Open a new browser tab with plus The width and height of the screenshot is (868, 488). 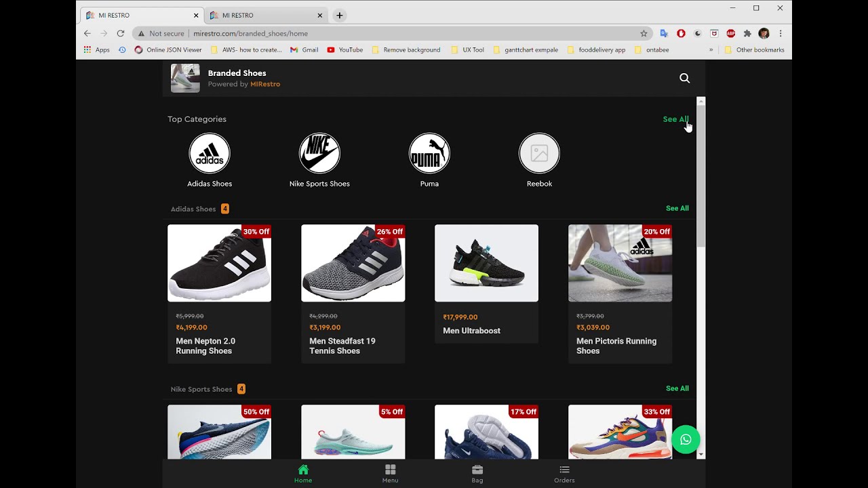pos(340,15)
